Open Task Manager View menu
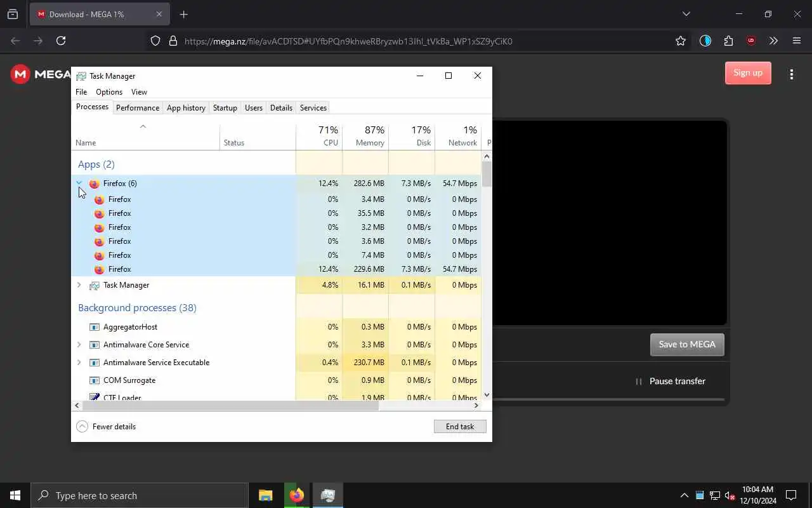This screenshot has width=812, height=508. pyautogui.click(x=139, y=92)
